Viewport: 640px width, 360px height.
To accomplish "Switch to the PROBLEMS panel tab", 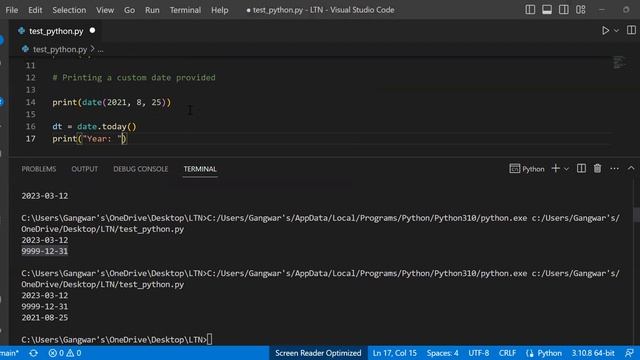I will coord(39,169).
